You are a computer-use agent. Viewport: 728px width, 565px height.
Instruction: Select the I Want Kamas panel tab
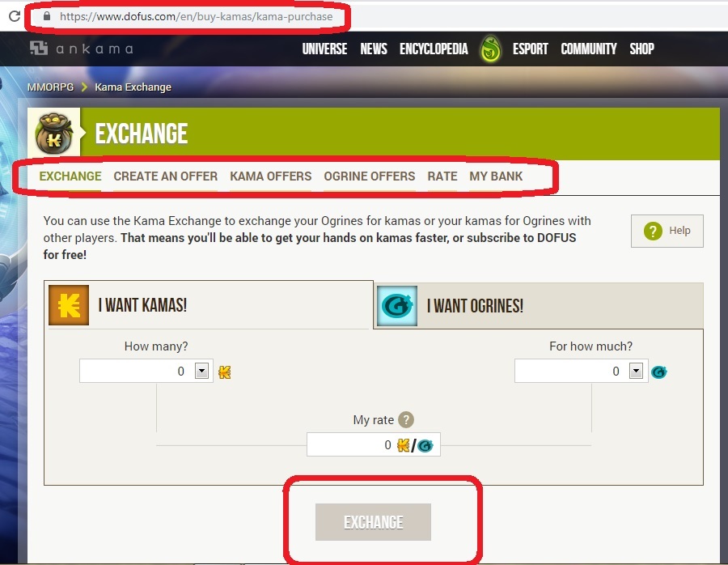(209, 305)
